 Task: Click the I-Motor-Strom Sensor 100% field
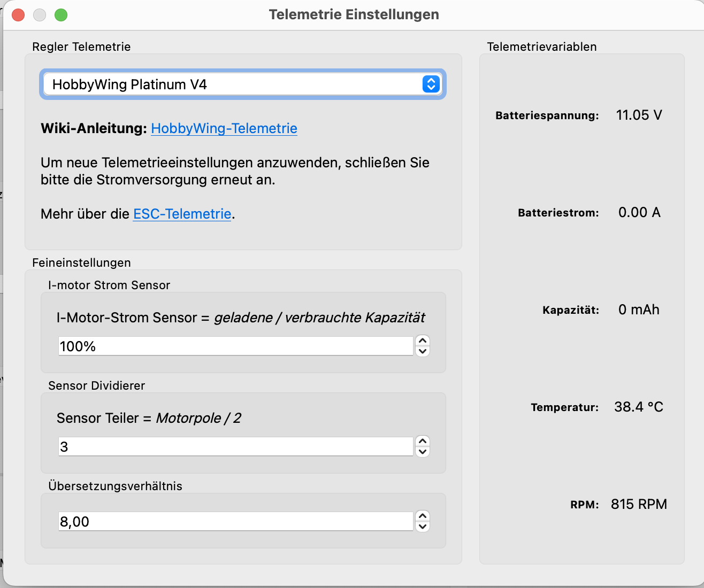pos(235,346)
